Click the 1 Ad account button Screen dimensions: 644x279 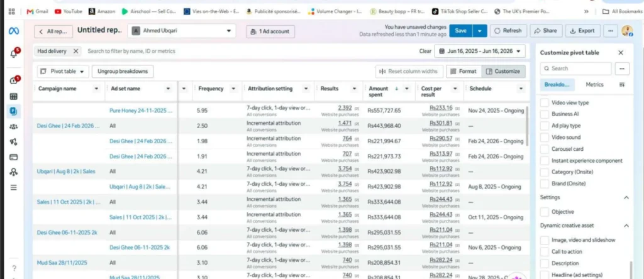[x=270, y=31]
